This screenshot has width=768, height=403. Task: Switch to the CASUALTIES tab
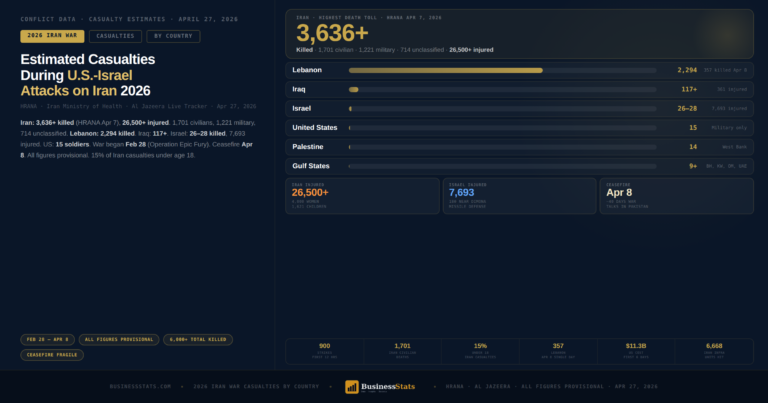[115, 36]
